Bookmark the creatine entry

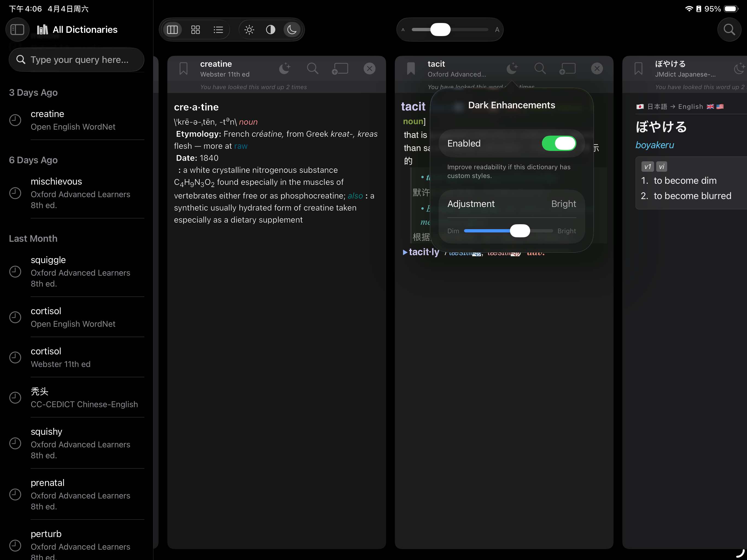(x=183, y=69)
